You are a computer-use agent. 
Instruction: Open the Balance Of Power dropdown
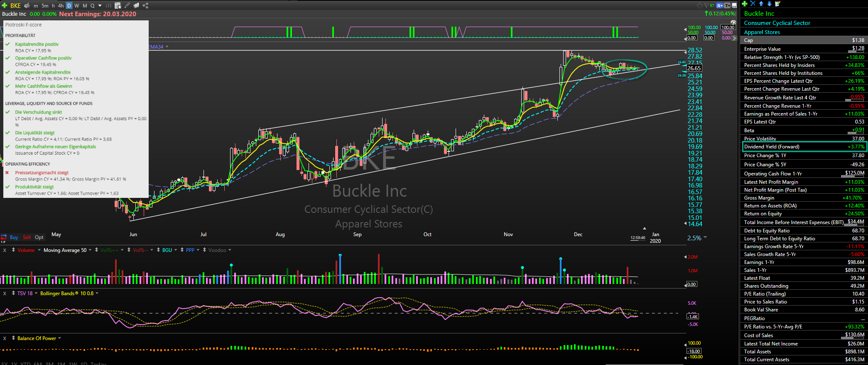pos(59,338)
